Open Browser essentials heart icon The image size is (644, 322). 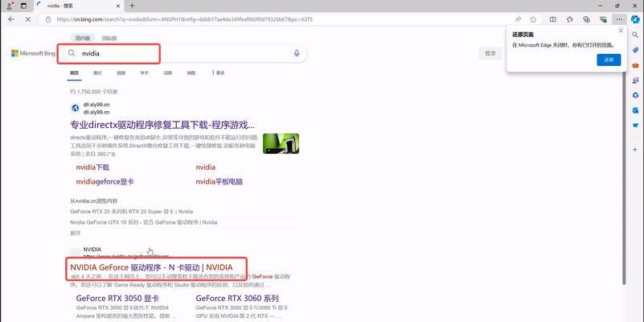coord(603,19)
